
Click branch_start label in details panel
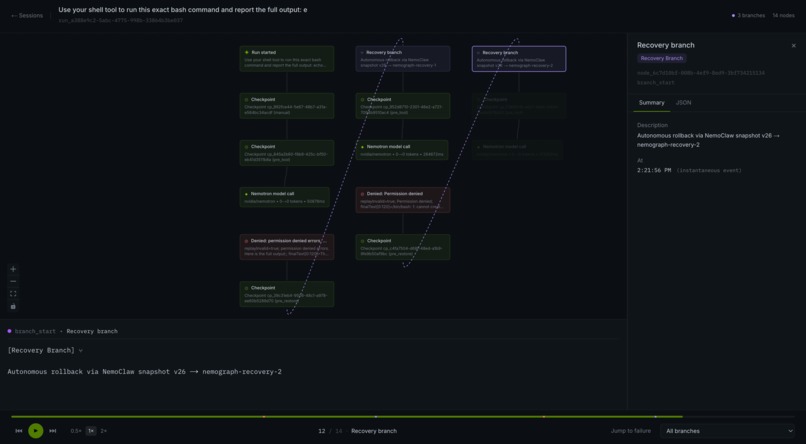coord(656,83)
